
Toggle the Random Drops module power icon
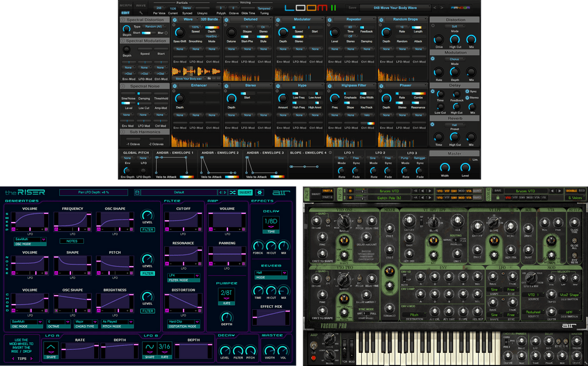tap(381, 20)
